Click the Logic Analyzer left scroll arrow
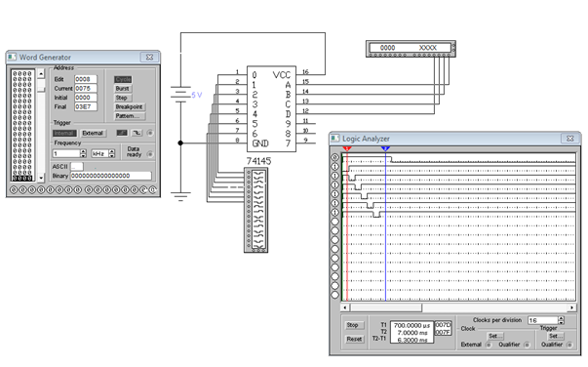 coord(345,307)
